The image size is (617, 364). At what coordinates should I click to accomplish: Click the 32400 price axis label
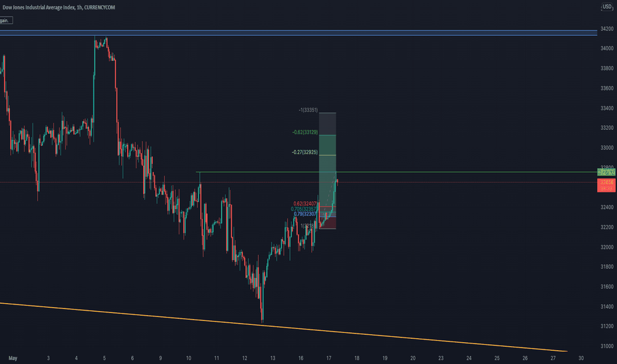click(x=607, y=207)
